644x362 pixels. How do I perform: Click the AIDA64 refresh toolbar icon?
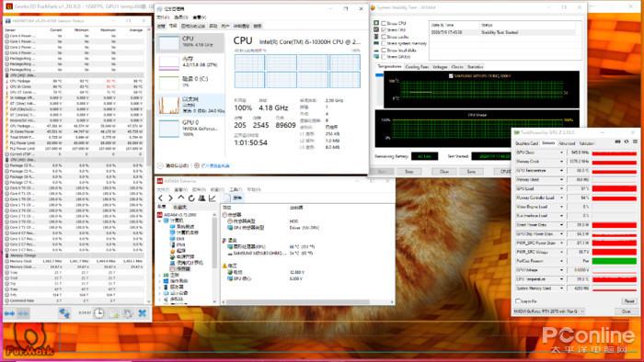pyautogui.click(x=191, y=198)
